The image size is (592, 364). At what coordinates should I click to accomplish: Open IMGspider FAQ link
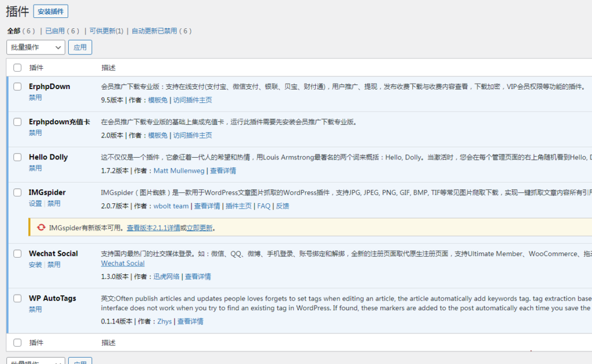264,206
